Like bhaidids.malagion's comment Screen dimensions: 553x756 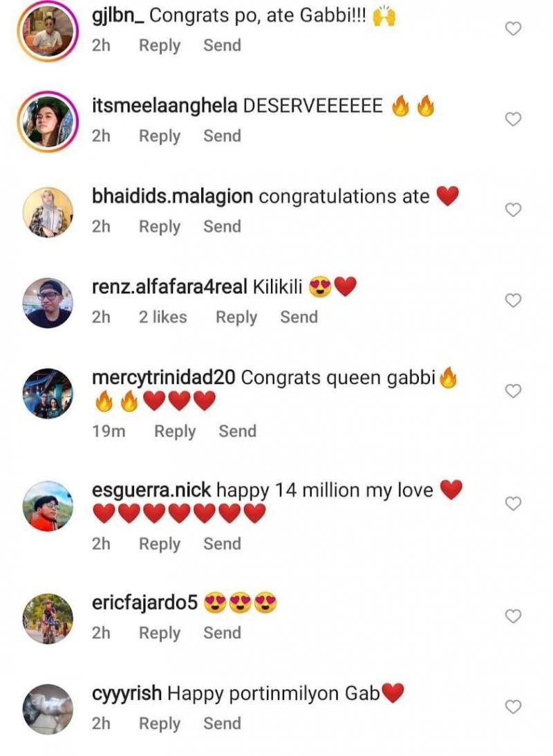(x=513, y=210)
